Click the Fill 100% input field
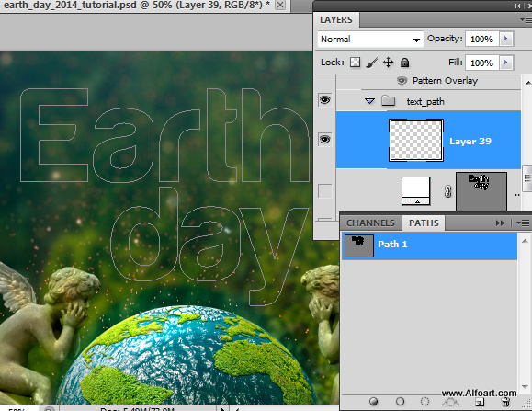Screen dimensions: 532x411 pos(481,63)
